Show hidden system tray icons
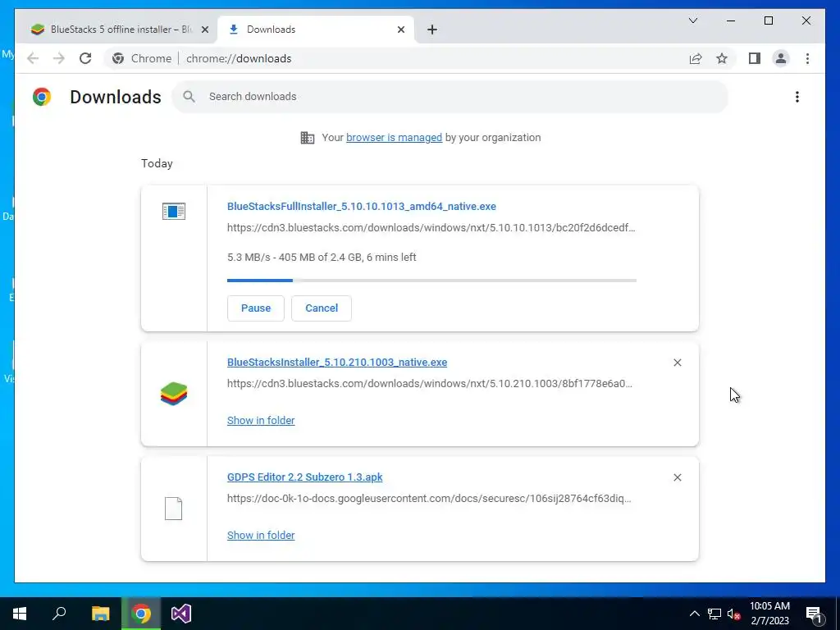 click(694, 614)
